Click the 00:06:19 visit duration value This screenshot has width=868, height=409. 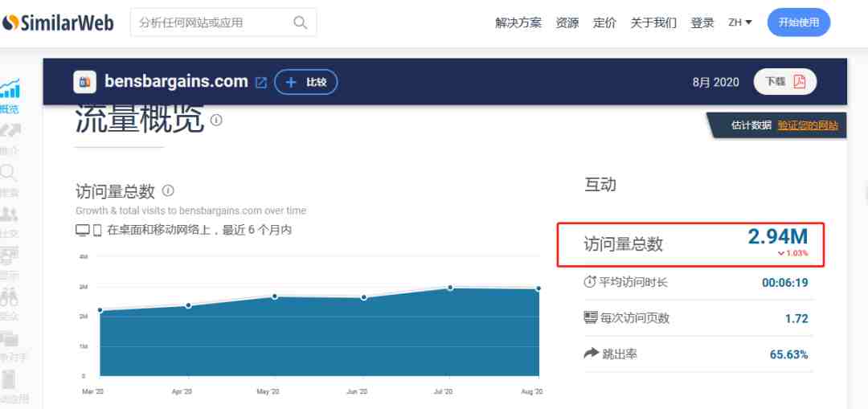coord(785,283)
